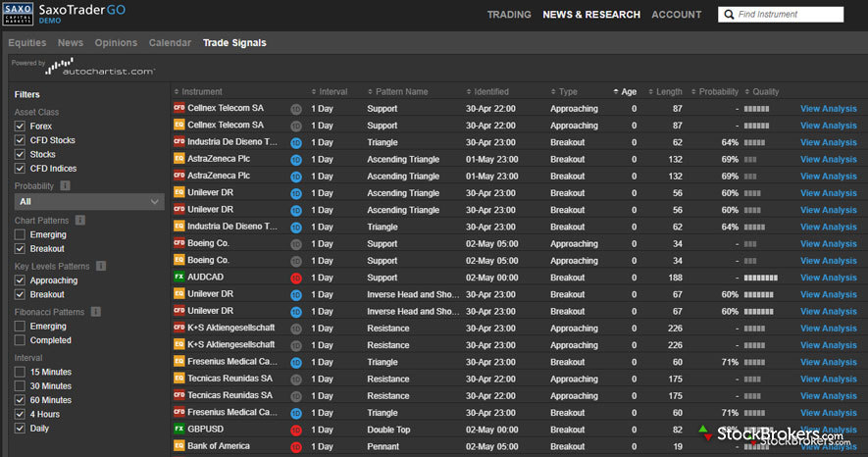
Task: Switch to the Calendar tab
Action: click(170, 43)
